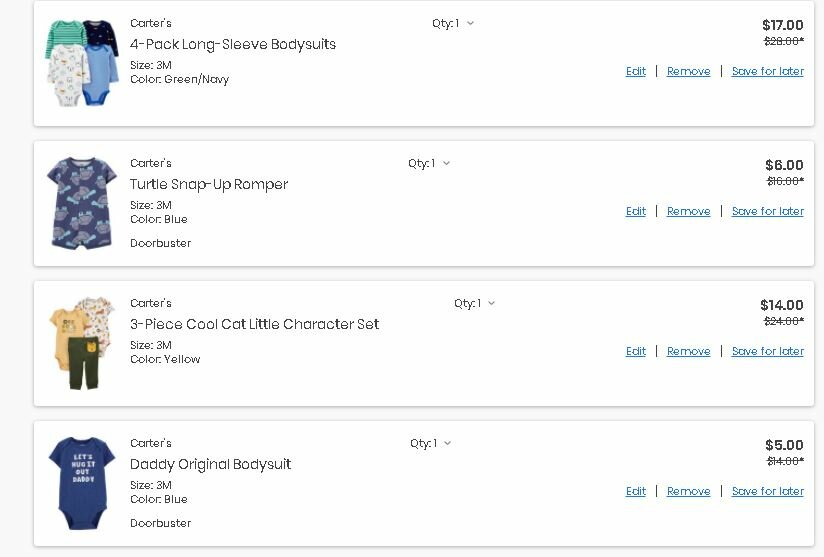Click the 4-Pack Long-Sleeve Bodysuits product image
This screenshot has width=824, height=557.
pyautogui.click(x=82, y=63)
